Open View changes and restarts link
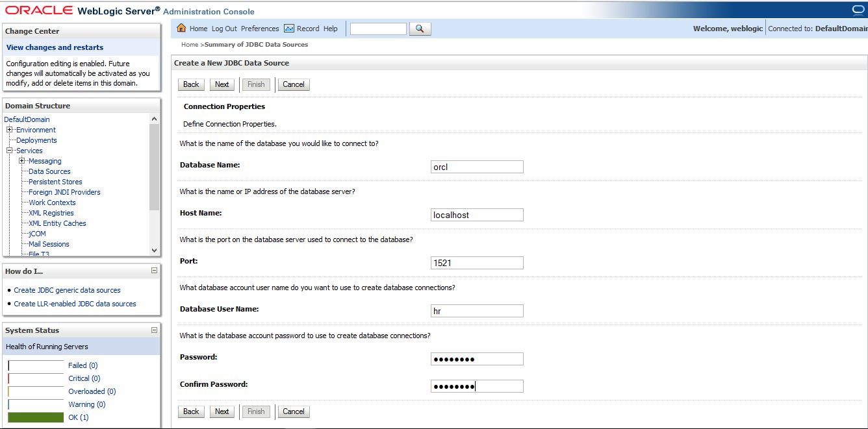This screenshot has height=429, width=868. (55, 47)
